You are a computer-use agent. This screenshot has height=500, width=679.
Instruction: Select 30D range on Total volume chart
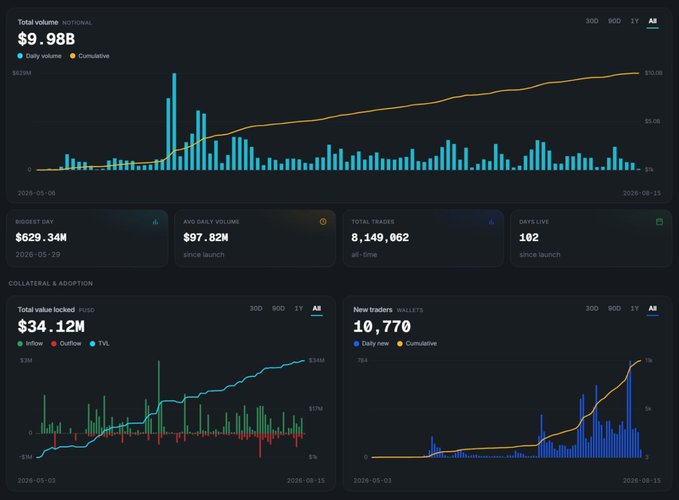(592, 21)
